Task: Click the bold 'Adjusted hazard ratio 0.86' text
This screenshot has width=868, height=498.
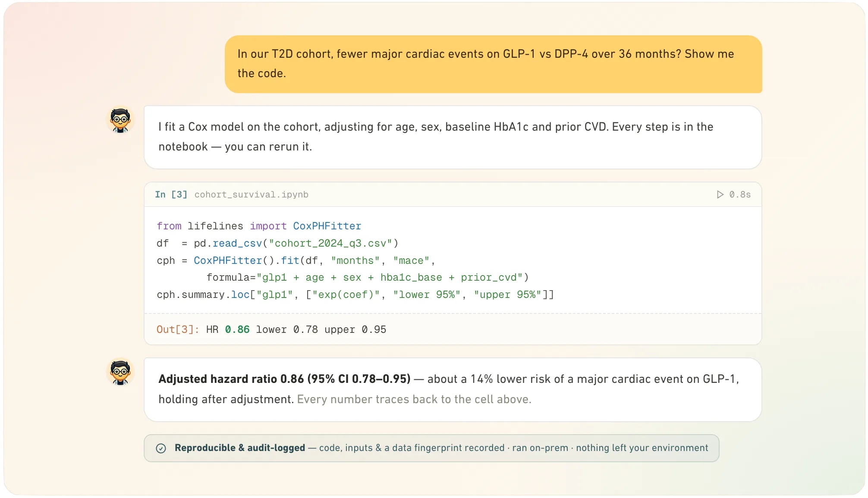Action: point(285,379)
